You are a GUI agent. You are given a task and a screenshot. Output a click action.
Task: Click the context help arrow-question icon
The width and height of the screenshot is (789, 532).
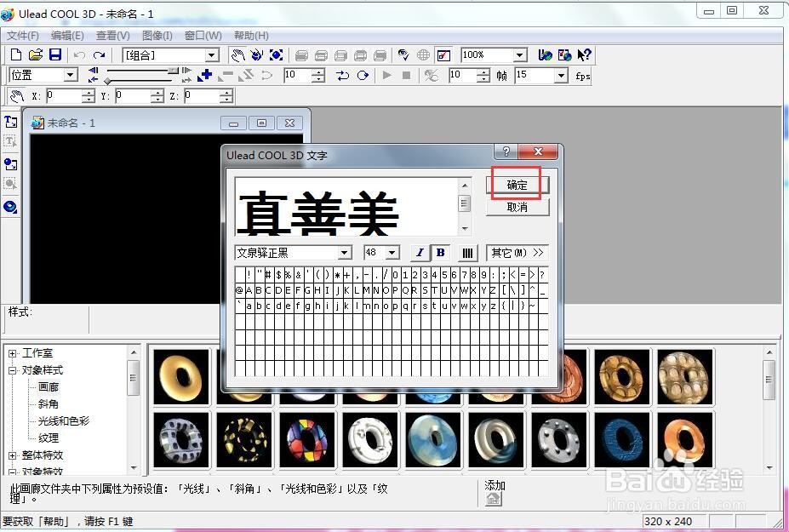584,54
